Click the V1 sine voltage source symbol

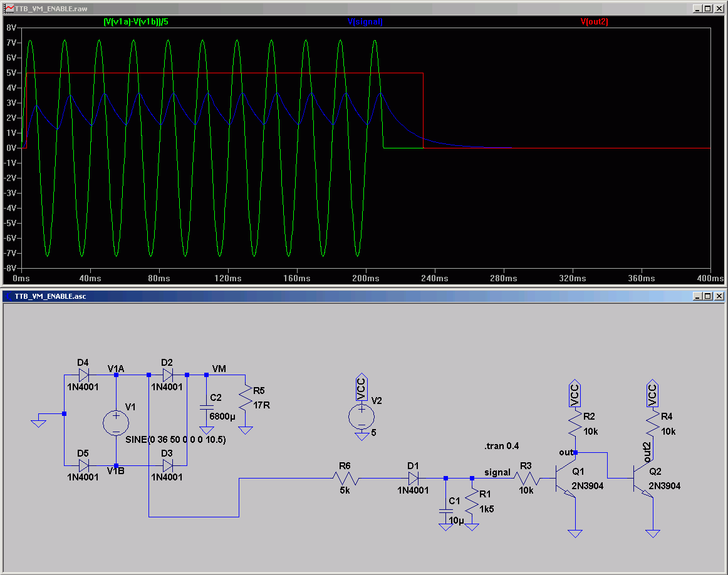pyautogui.click(x=116, y=423)
